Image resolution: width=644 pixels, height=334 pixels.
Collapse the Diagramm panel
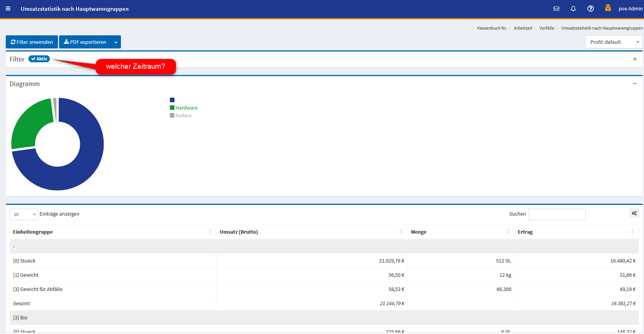(635, 83)
